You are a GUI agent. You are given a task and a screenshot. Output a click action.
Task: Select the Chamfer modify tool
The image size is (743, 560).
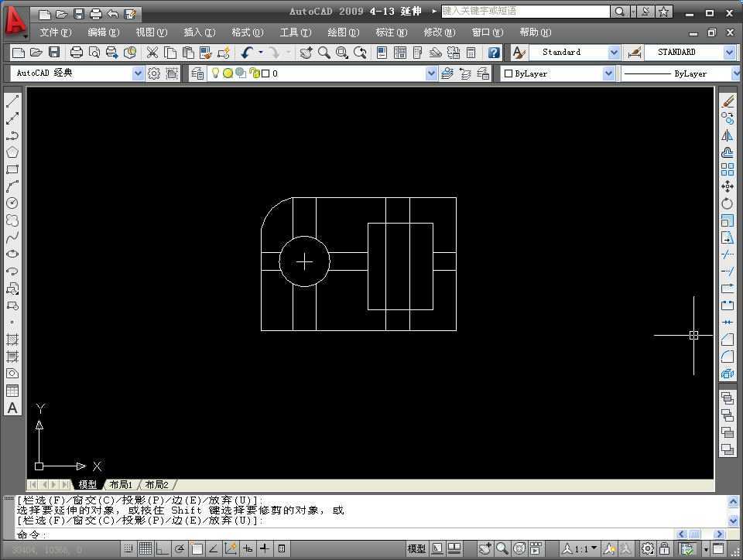click(x=728, y=340)
